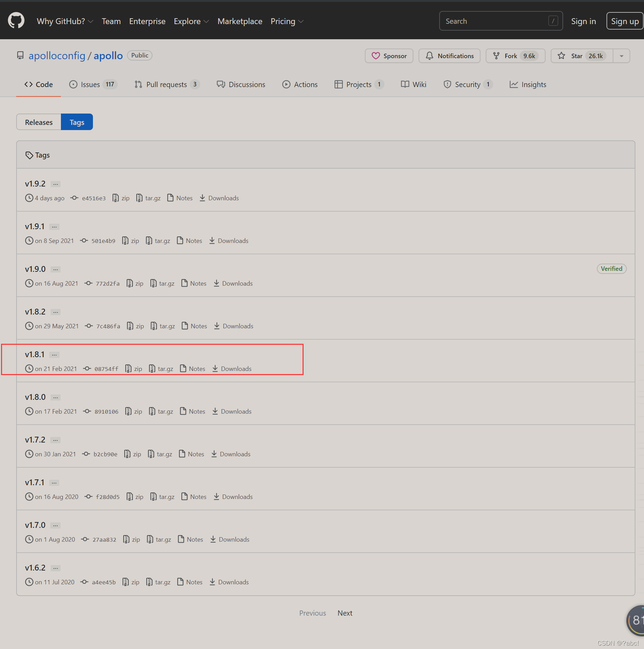Switch to the Security tab
The width and height of the screenshot is (644, 649).
pos(468,84)
